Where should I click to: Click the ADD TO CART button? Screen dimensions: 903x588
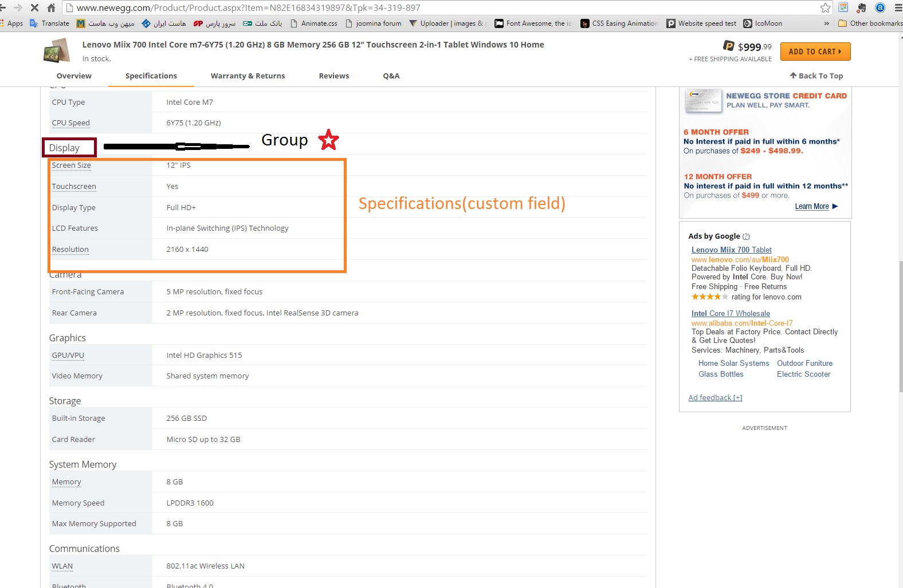[815, 52]
